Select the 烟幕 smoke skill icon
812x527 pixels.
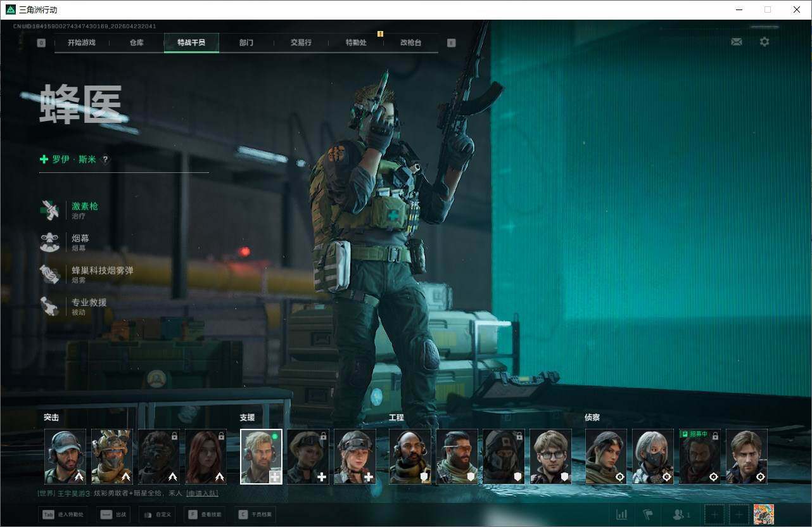[x=49, y=243]
